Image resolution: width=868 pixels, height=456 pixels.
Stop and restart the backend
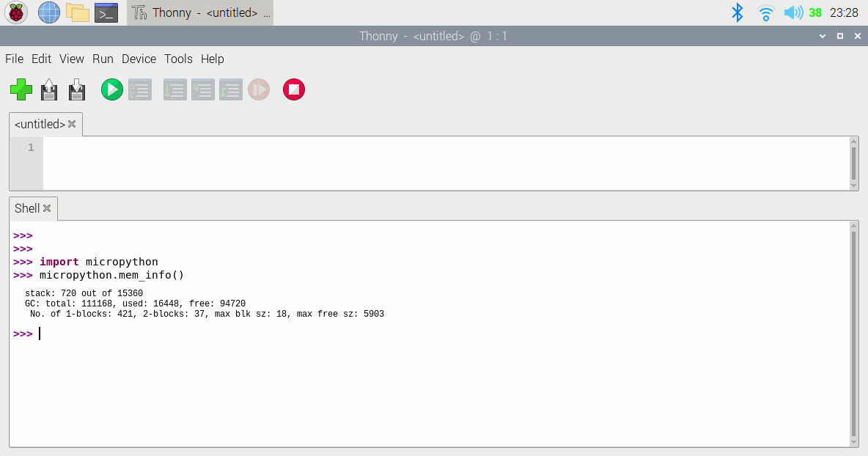click(x=293, y=89)
